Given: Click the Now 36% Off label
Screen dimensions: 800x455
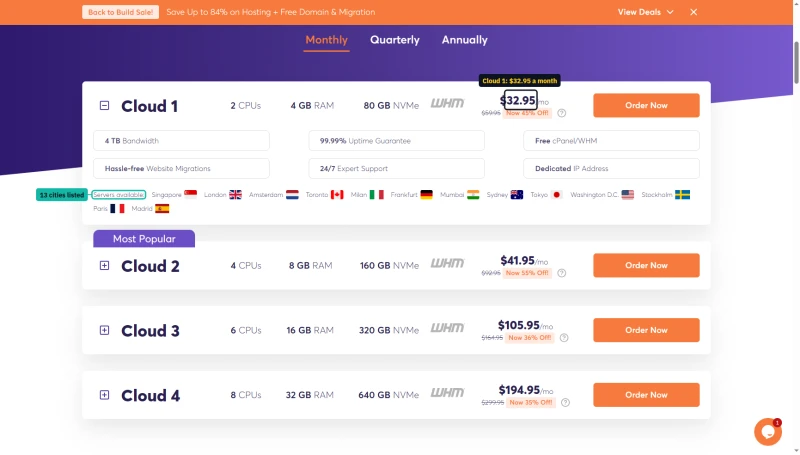Looking at the screenshot, I should 530,338.
